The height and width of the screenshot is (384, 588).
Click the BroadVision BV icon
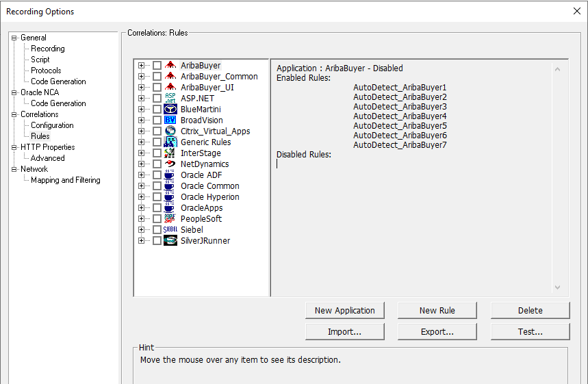tap(170, 120)
